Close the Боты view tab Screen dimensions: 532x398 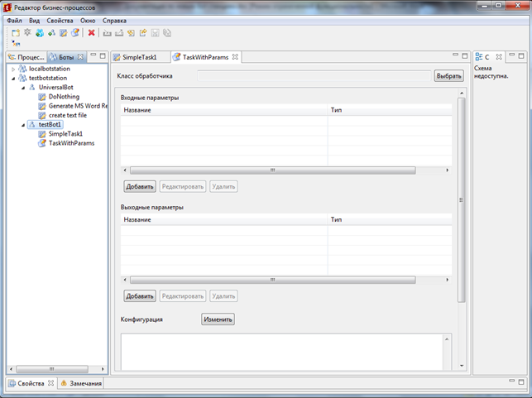tap(80, 57)
